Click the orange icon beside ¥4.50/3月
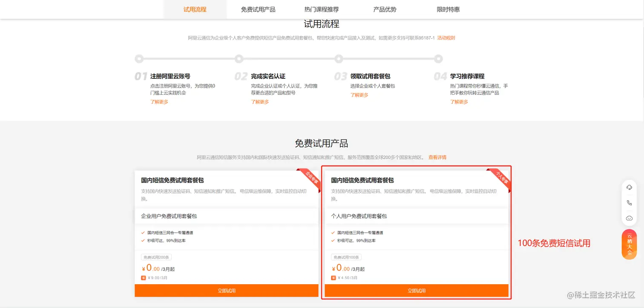 [x=333, y=278]
